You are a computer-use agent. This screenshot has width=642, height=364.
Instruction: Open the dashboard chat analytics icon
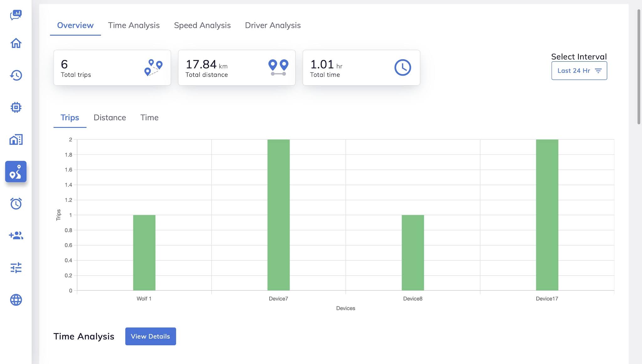(x=16, y=15)
